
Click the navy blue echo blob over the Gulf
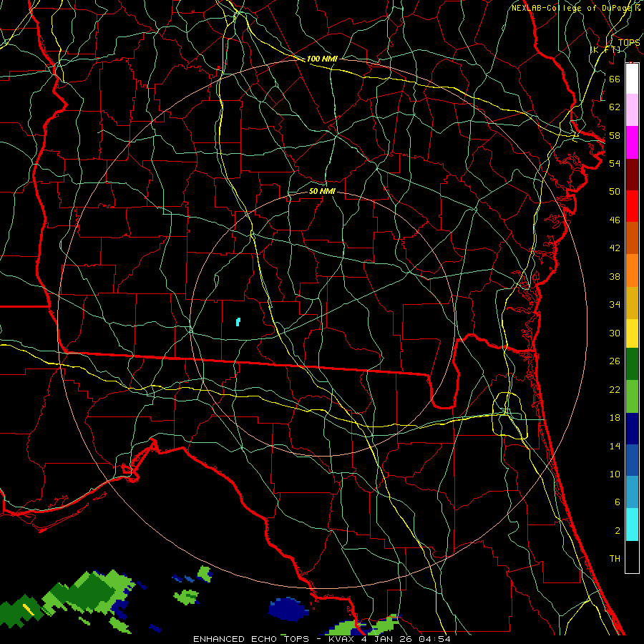click(x=288, y=609)
